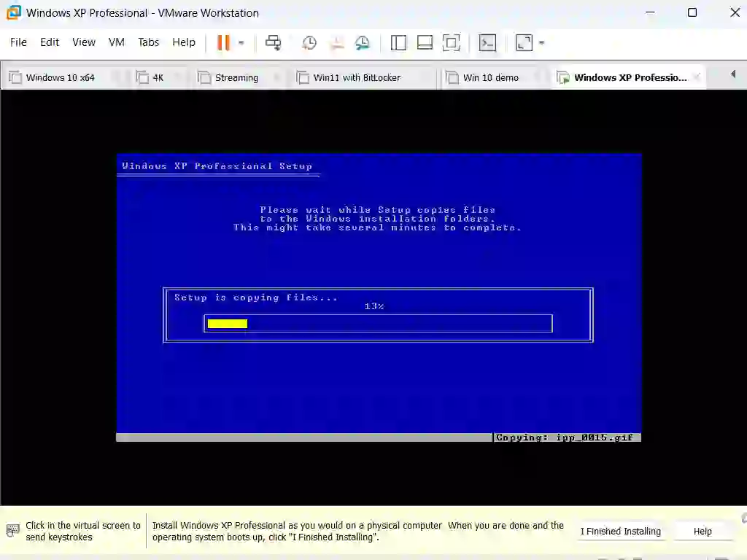747x560 pixels.
Task: Open the console view icon
Action: (487, 42)
